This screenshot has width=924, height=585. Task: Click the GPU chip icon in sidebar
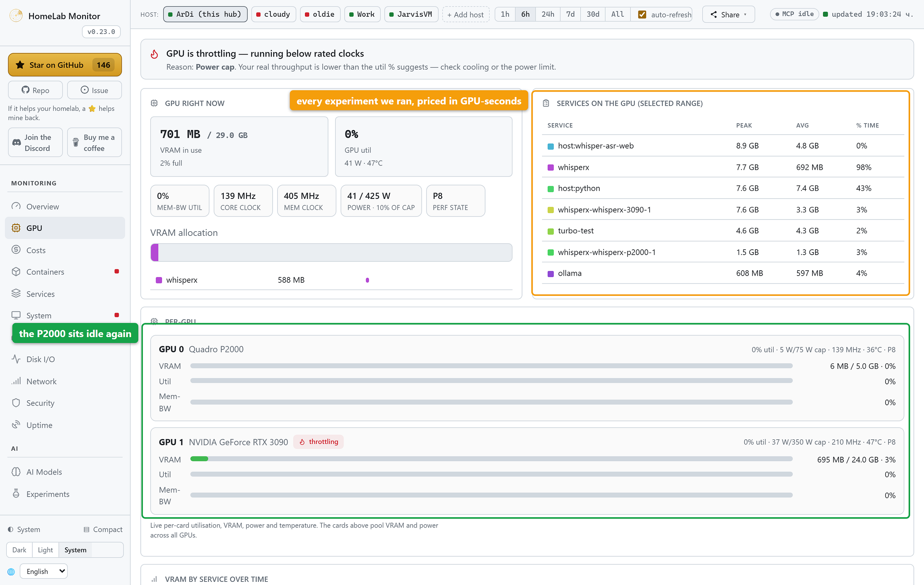pyautogui.click(x=16, y=228)
